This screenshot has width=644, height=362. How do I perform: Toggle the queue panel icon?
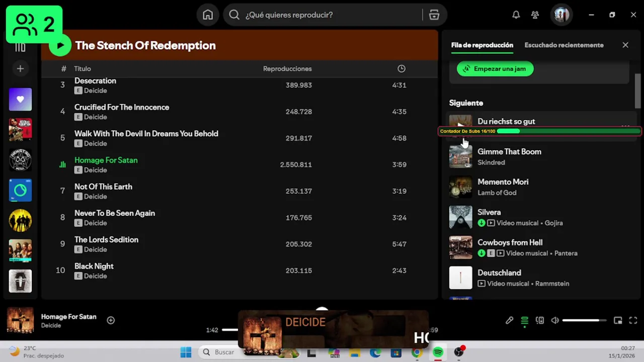point(524,320)
